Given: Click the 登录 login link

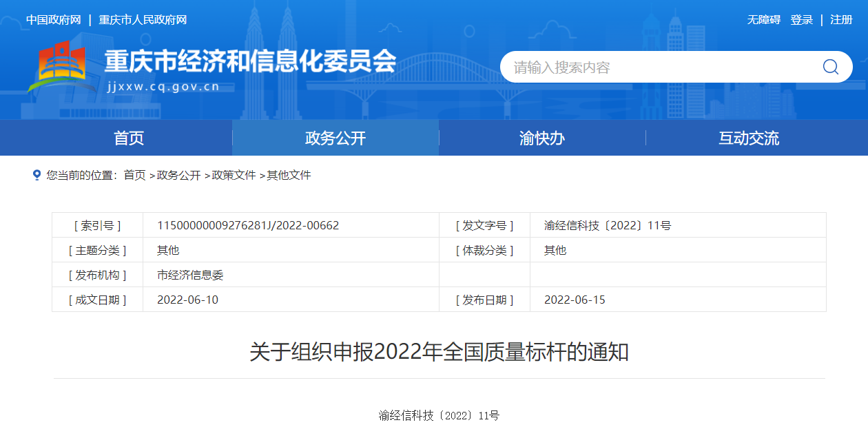Looking at the screenshot, I should tap(802, 19).
